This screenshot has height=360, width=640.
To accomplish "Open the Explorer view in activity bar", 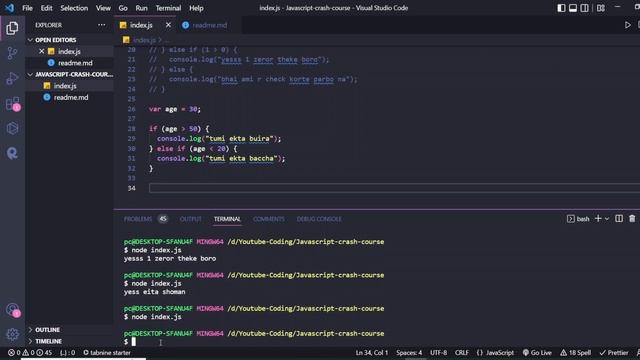I will point(12,28).
